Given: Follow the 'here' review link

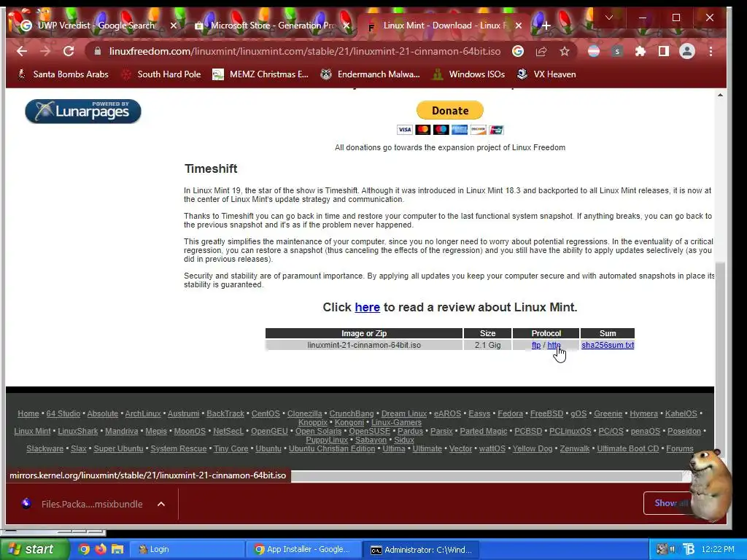Looking at the screenshot, I should pos(368,308).
